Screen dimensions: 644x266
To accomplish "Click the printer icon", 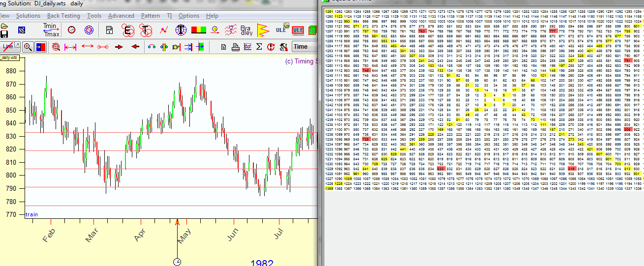I will 235,47.
